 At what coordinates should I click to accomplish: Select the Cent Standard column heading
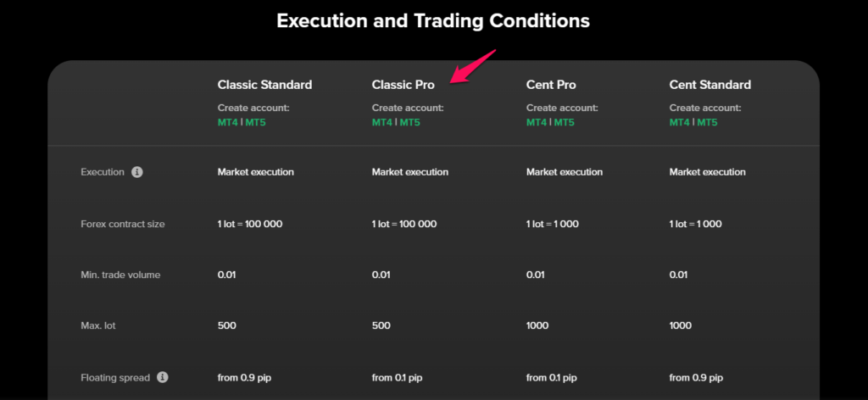click(x=710, y=85)
